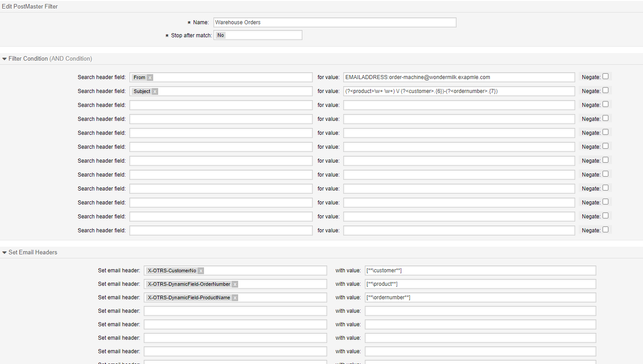
Task: Check Negate on the last condition row
Action: click(605, 230)
